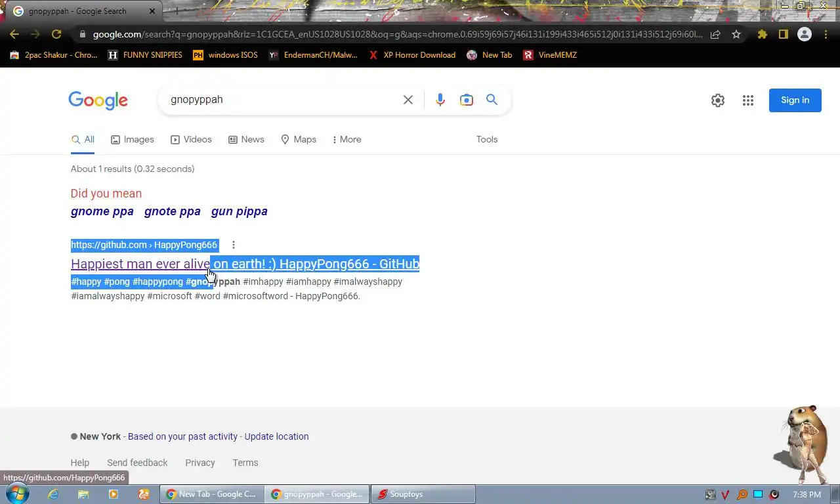Screen dimensions: 840x504
Task: Open the XP Horror Download bookmark
Action: tap(411, 55)
